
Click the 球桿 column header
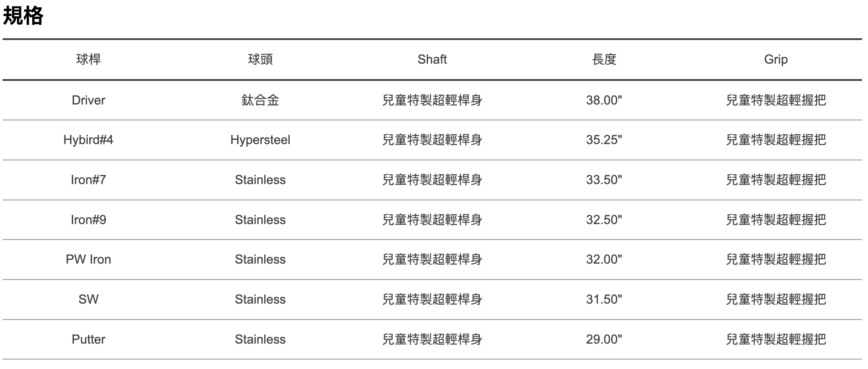(x=89, y=59)
